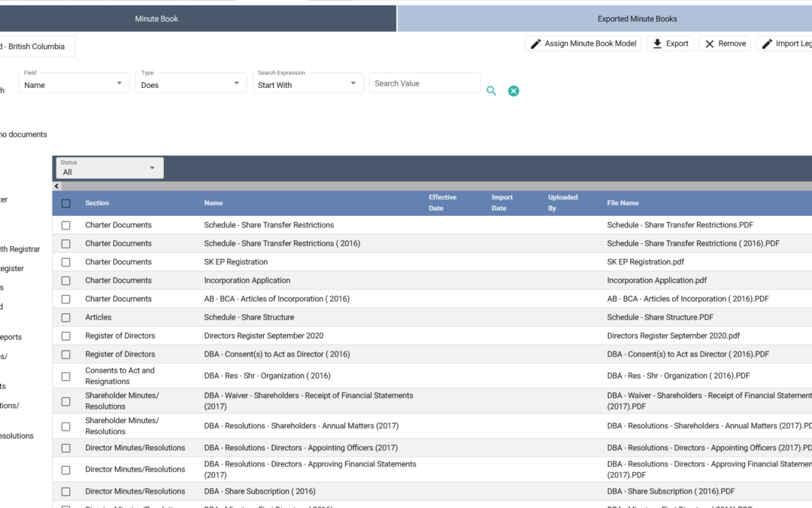Click Register of Directors cell beside Directors Register

(x=120, y=336)
